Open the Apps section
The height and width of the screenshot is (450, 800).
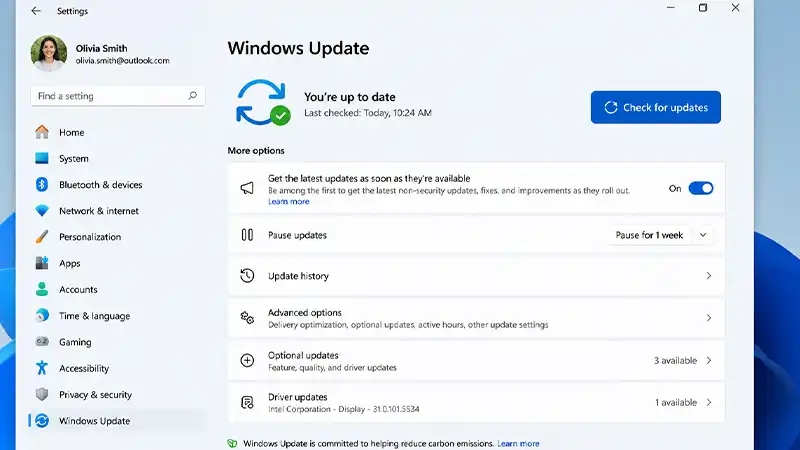[x=118, y=263]
